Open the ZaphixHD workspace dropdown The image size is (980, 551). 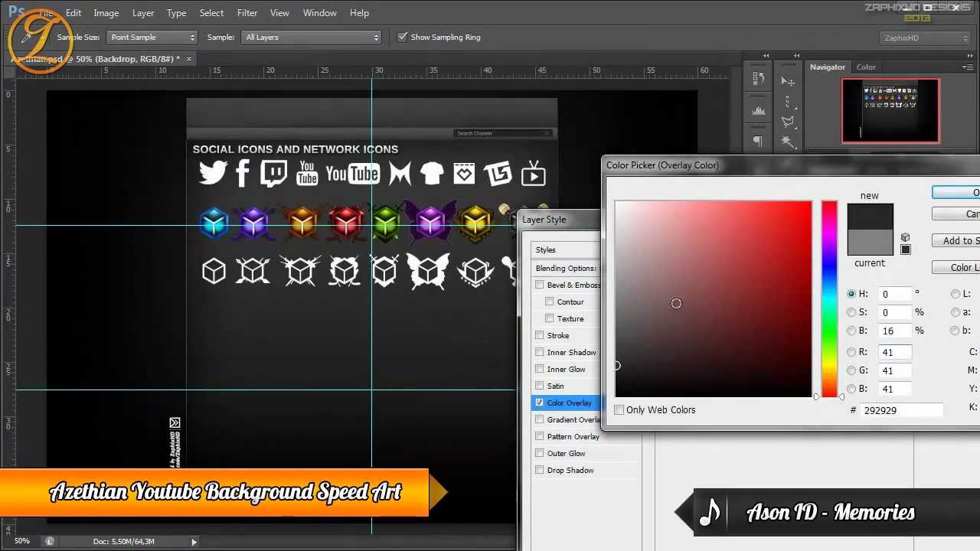(x=925, y=37)
